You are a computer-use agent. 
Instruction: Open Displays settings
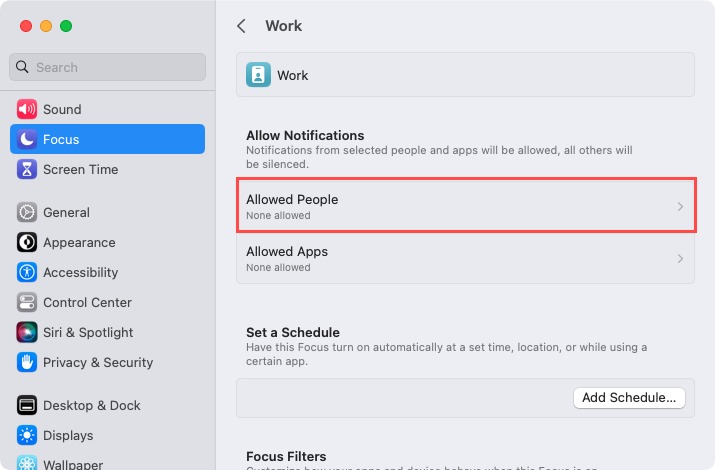tap(108, 435)
